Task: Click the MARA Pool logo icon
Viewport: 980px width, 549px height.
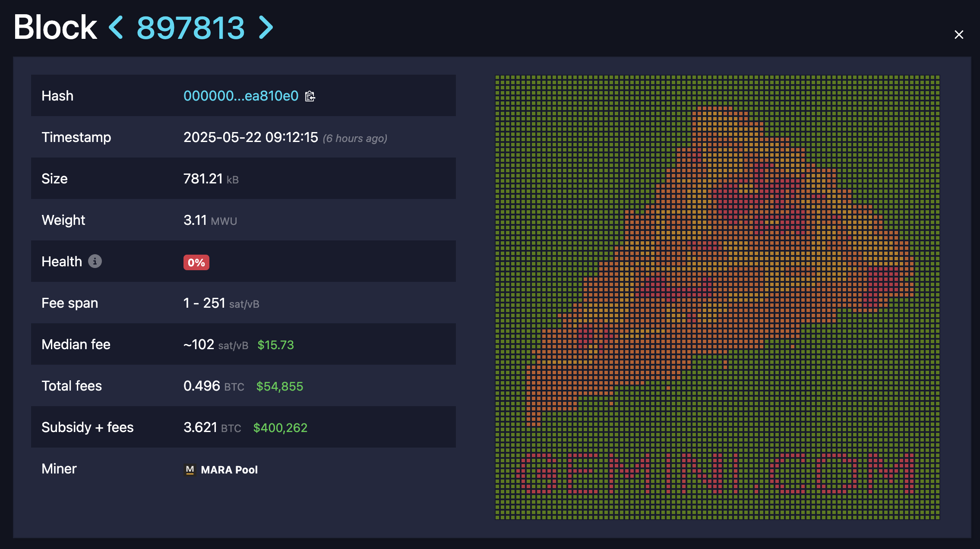Action: (190, 470)
